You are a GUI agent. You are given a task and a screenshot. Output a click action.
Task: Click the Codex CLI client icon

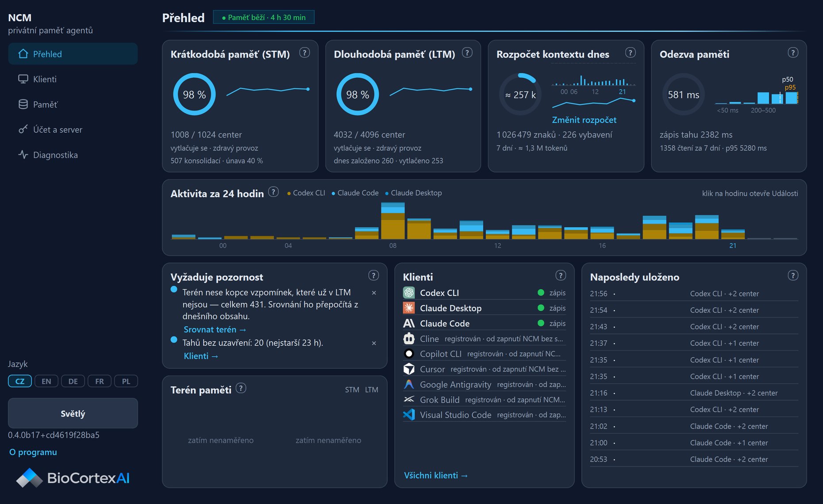(x=409, y=293)
